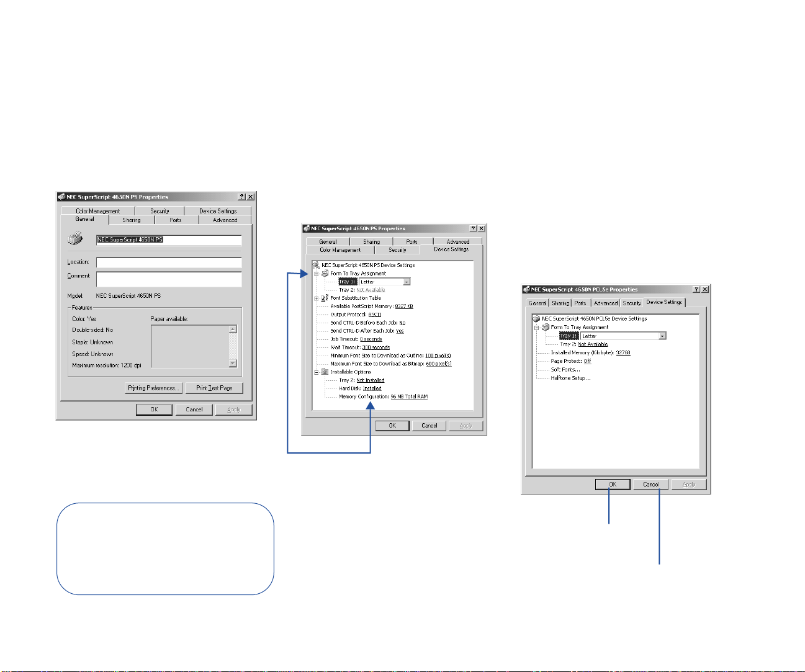The height and width of the screenshot is (672, 805).
Task: Open the Color Management tab in the PS Device Settings dialog
Action: (340, 249)
